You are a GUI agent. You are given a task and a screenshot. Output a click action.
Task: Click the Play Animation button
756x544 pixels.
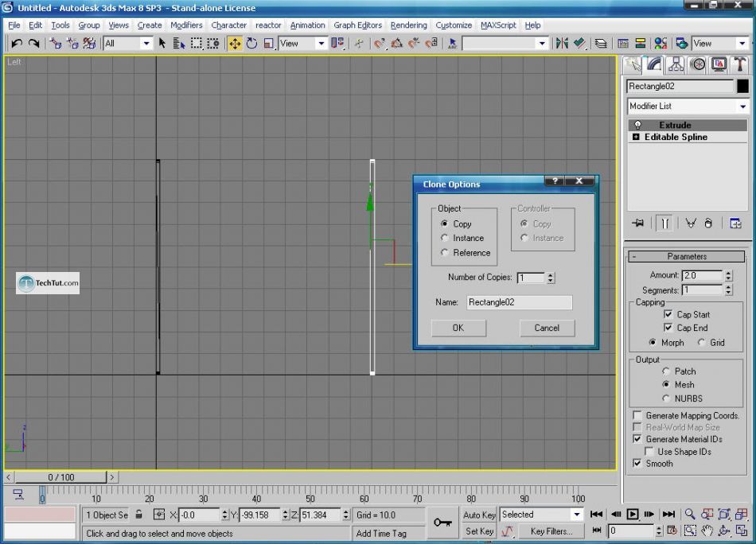[x=633, y=514]
